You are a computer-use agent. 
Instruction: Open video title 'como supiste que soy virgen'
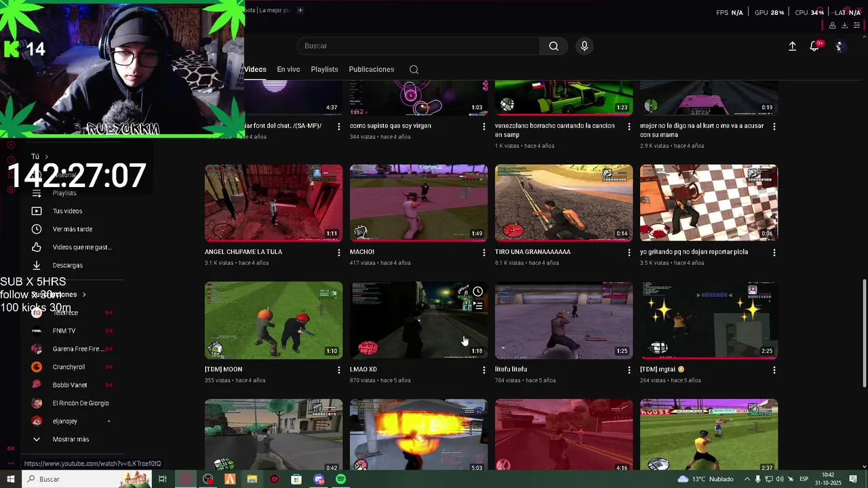click(x=391, y=126)
